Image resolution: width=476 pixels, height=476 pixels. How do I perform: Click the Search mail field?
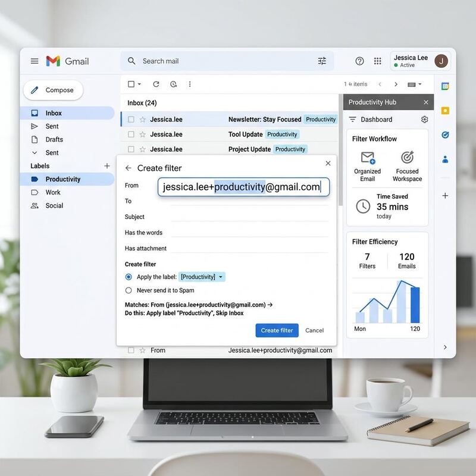point(227,61)
